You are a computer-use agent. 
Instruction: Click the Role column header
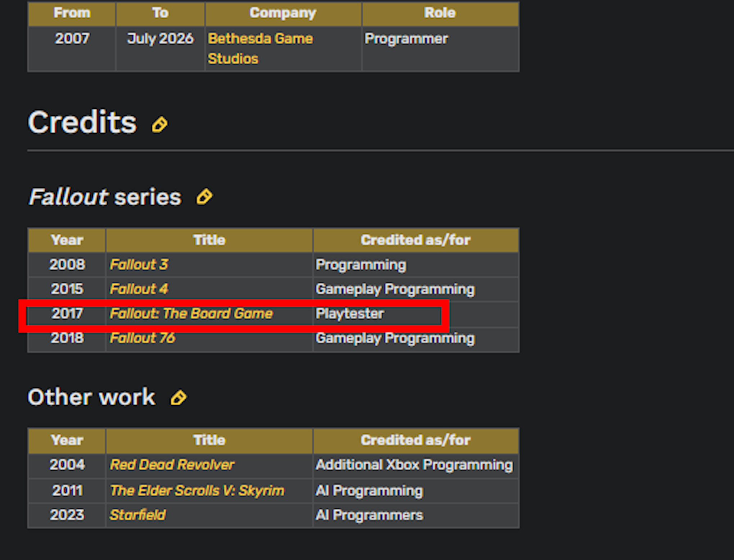pyautogui.click(x=440, y=13)
